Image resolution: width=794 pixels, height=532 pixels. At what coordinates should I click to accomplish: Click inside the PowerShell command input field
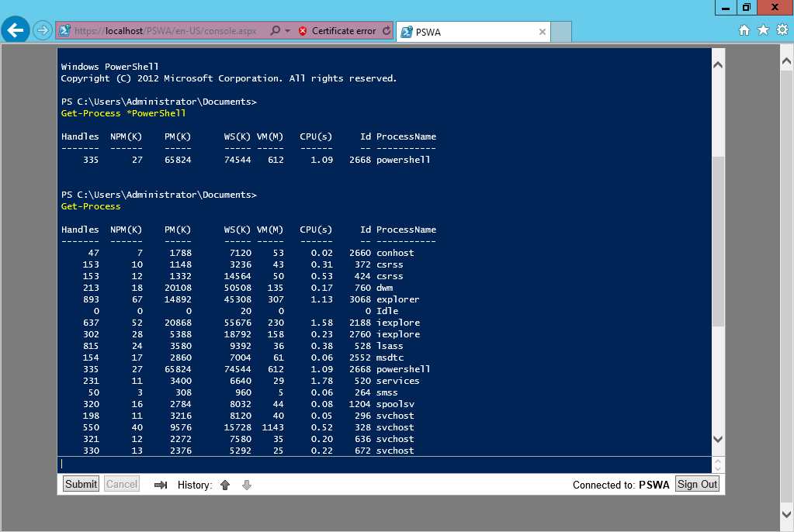coord(310,463)
